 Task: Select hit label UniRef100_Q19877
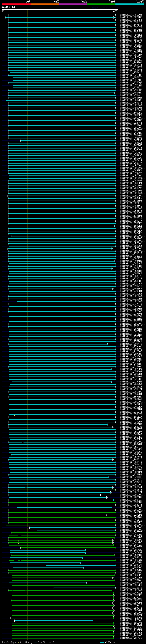tap(131, 163)
